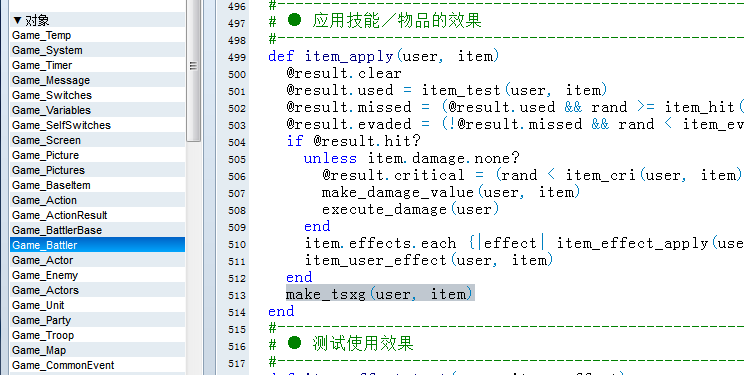The width and height of the screenshot is (745, 375).
Task: Open the Game_Troop script
Action: pos(97,335)
